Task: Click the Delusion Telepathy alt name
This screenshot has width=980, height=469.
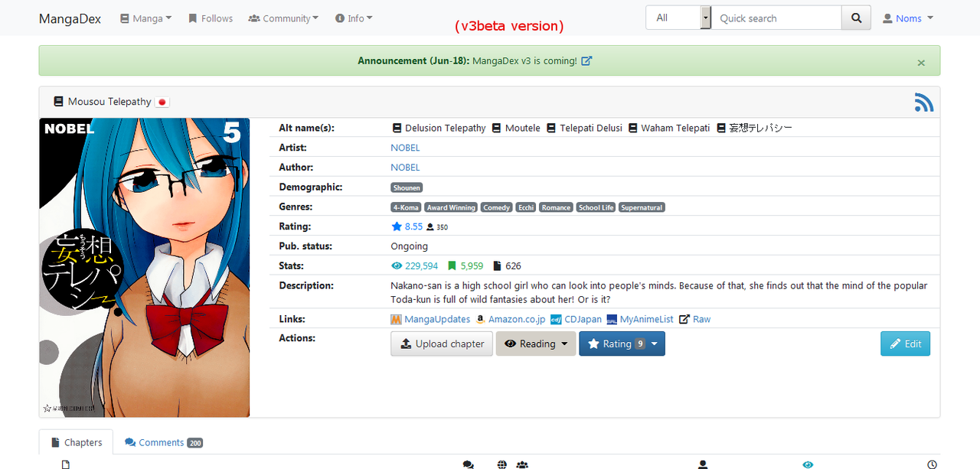Action: pos(445,128)
